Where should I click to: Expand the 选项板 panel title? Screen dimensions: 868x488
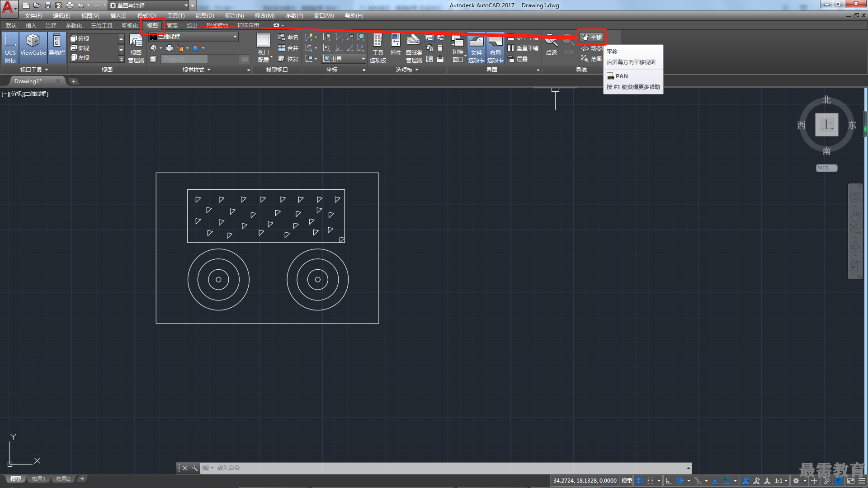coord(407,70)
